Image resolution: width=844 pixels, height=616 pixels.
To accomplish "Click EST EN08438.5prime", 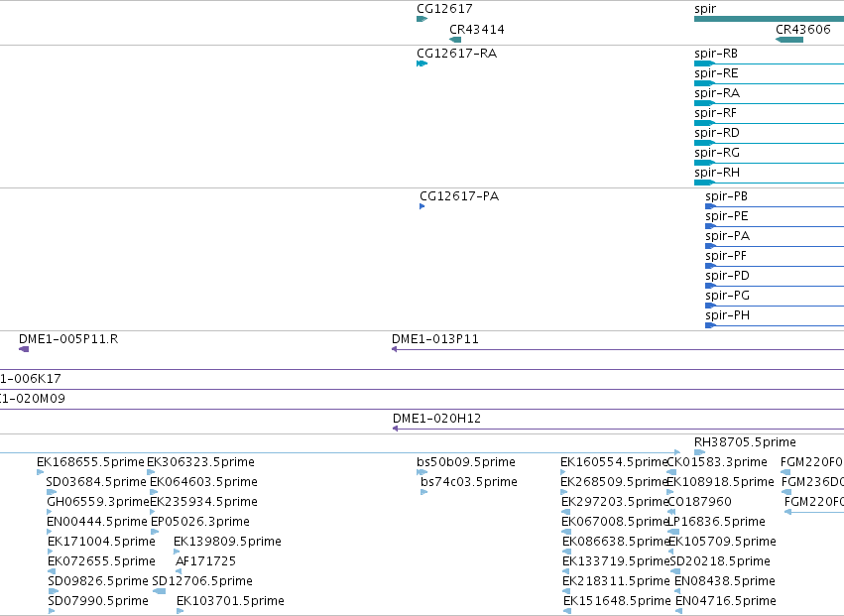I will point(725,581).
